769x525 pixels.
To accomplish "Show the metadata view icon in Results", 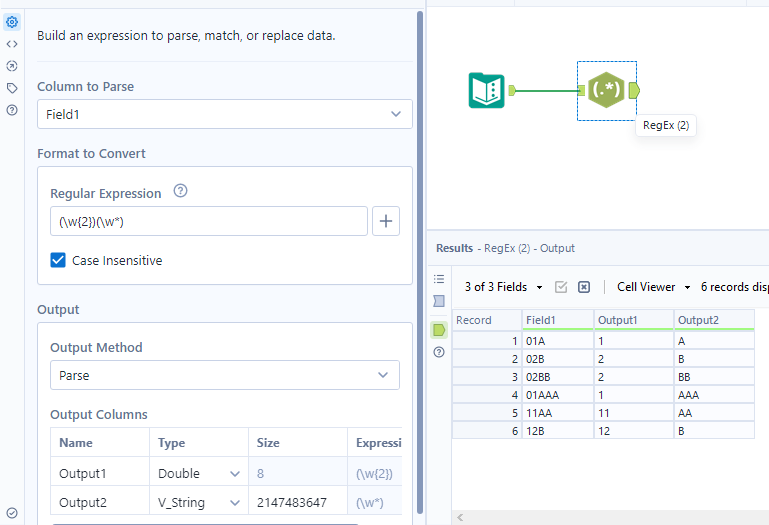I will (x=439, y=301).
